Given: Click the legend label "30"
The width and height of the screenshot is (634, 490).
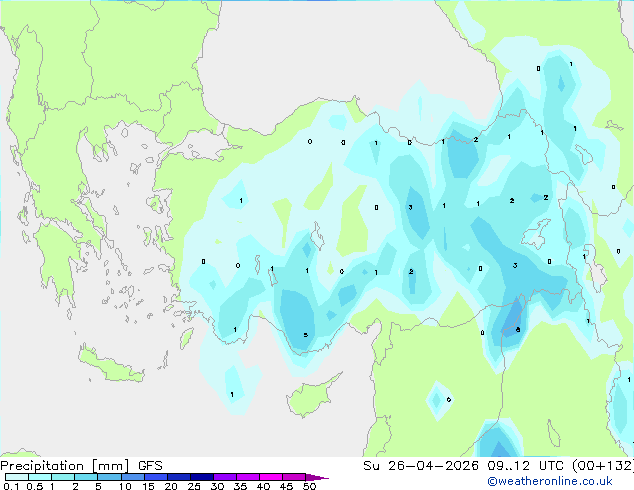Looking at the screenshot, I should pos(218,486).
